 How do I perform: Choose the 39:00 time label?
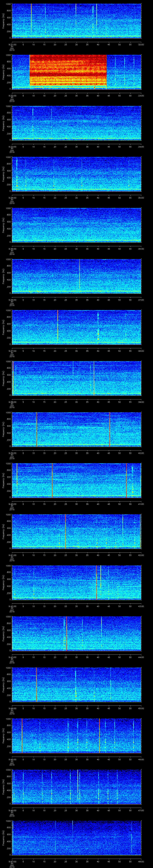pos(141,402)
